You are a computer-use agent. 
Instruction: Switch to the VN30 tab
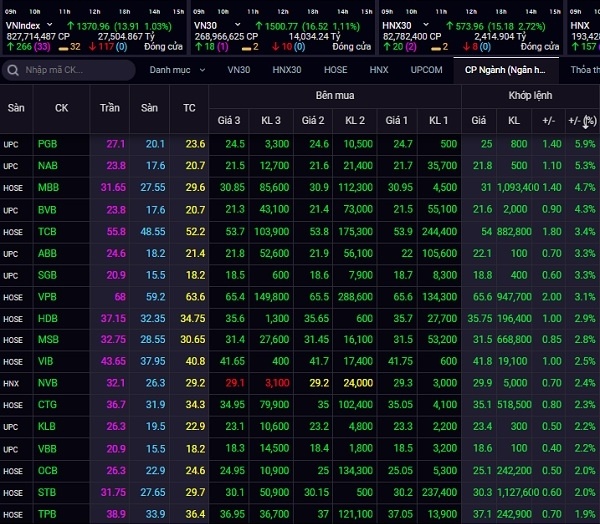click(238, 70)
